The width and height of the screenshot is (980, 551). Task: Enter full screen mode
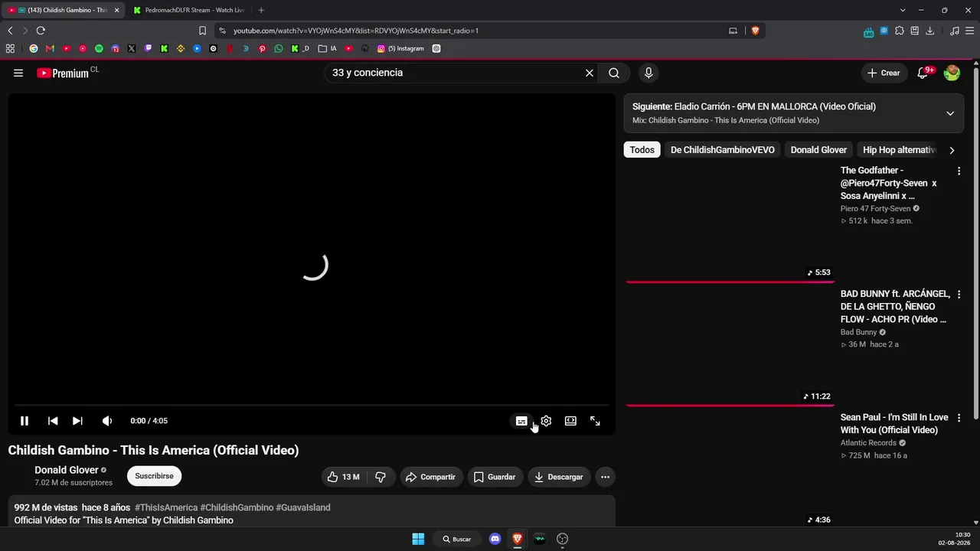coord(595,421)
